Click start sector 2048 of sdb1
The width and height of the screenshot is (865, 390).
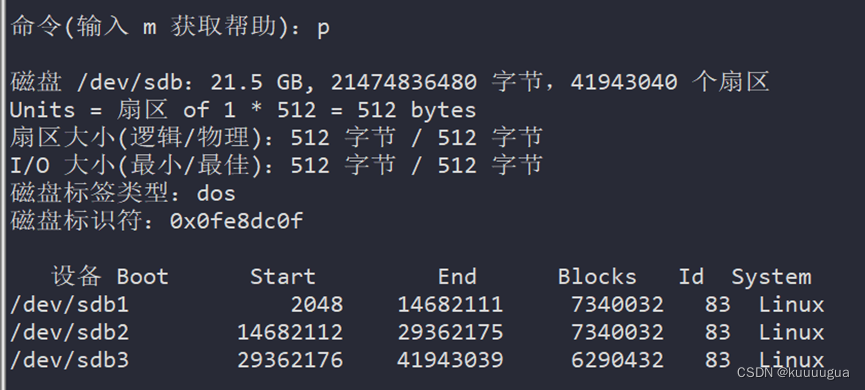pos(317,304)
